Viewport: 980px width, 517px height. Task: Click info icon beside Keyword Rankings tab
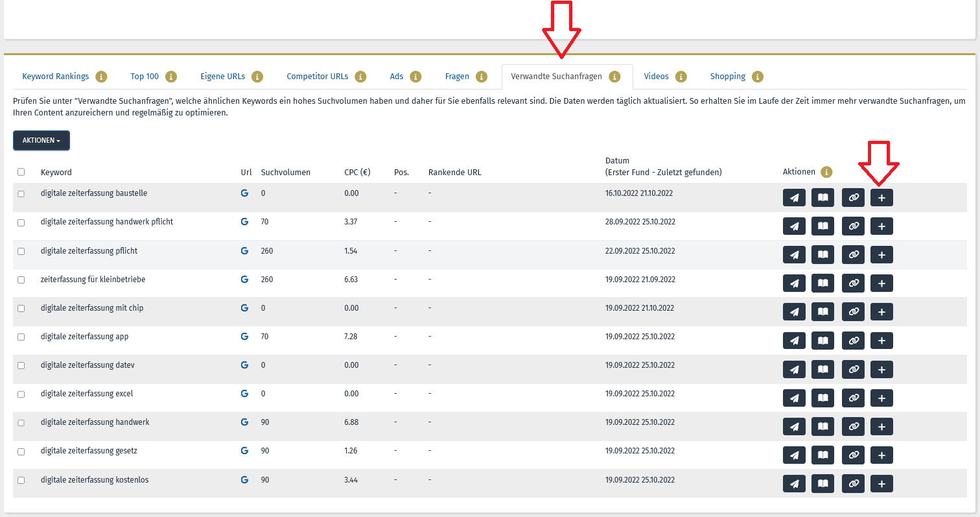click(101, 77)
